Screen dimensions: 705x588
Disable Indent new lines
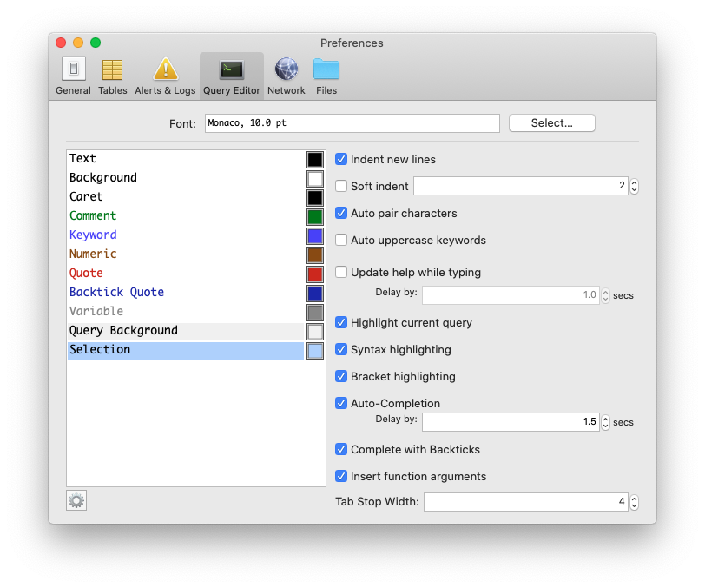coord(341,159)
